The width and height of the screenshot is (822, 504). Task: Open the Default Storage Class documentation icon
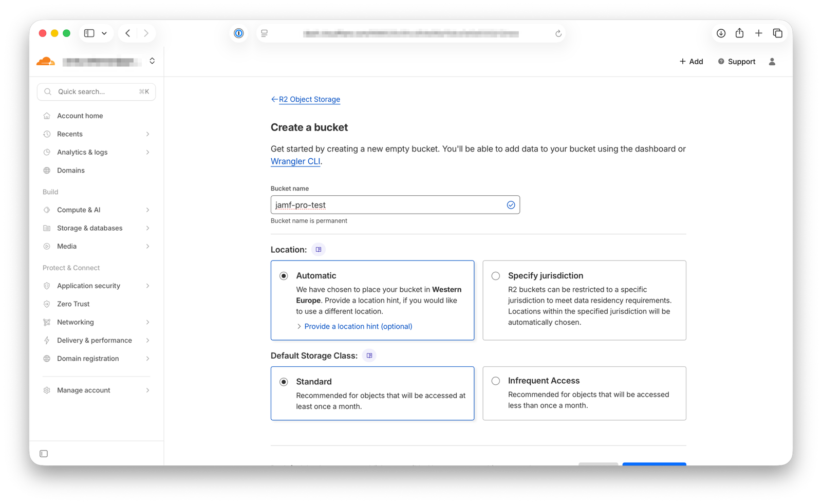point(369,356)
